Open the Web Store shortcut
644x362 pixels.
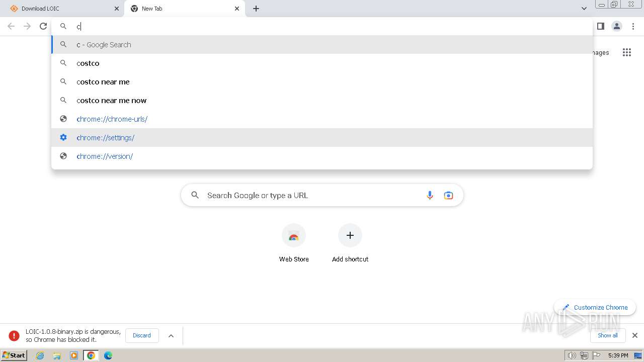coord(294,243)
